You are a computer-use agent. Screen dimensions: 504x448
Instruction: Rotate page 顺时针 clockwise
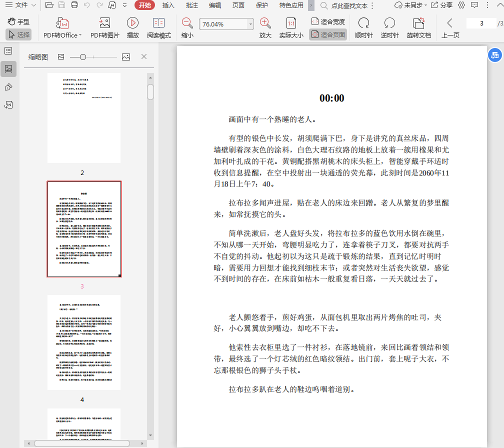click(363, 28)
